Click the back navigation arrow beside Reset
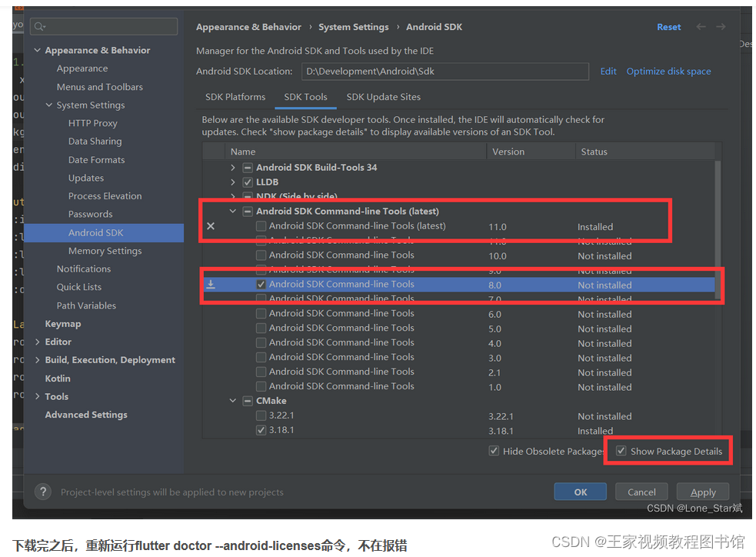The height and width of the screenshot is (557, 756). 701,26
